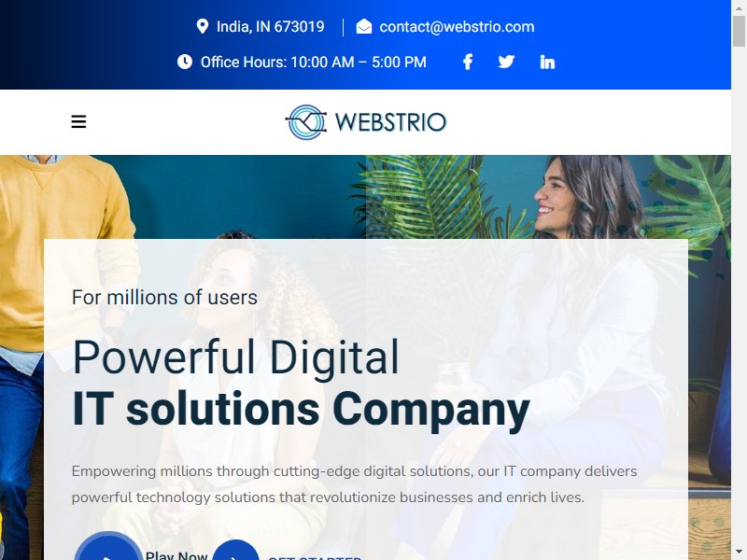This screenshot has height=560, width=747.
Task: Click the scrollbar up arrow
Action: coord(739,7)
